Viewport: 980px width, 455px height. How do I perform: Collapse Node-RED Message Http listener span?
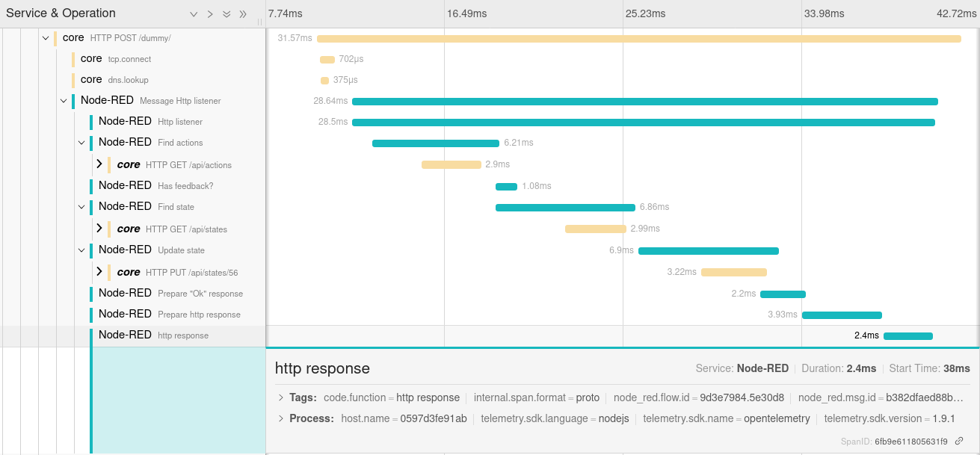click(64, 101)
